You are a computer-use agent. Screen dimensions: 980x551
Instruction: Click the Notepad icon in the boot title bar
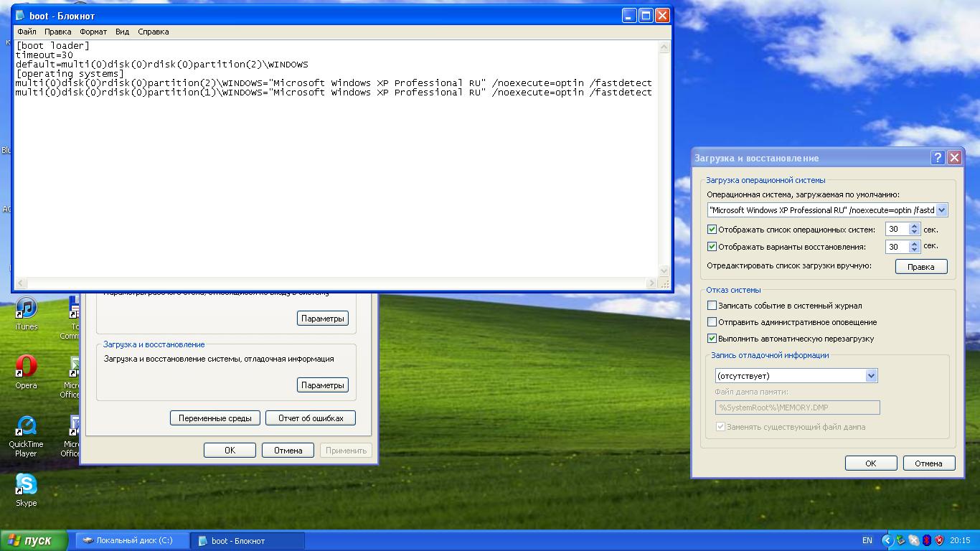[x=20, y=15]
